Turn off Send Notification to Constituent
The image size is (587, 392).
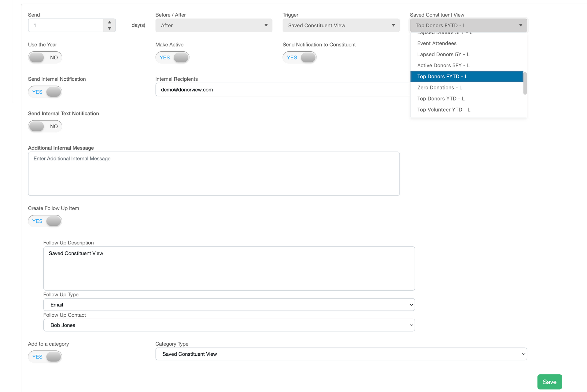click(x=300, y=57)
